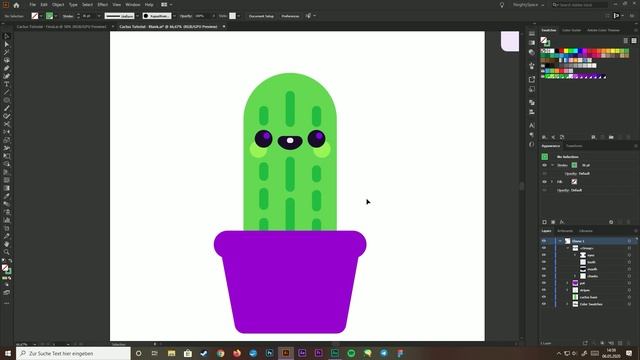Open the stroke weight dropdown
Screen dimensions: 640x360
(99, 16)
